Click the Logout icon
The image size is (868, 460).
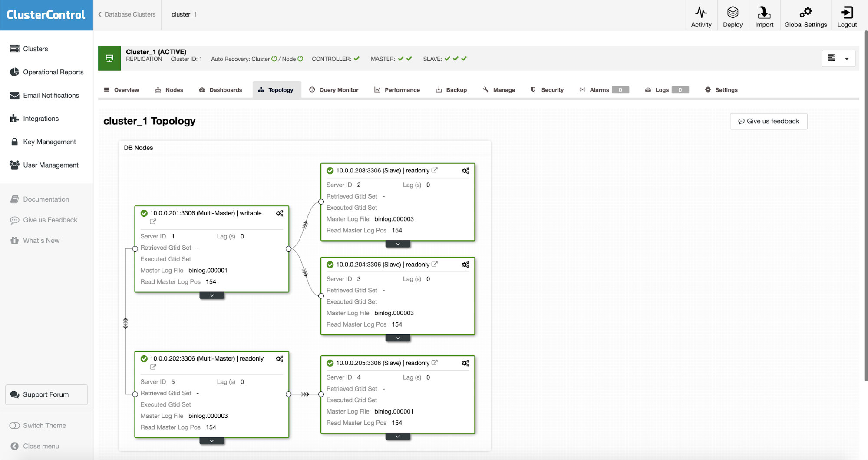[847, 17]
